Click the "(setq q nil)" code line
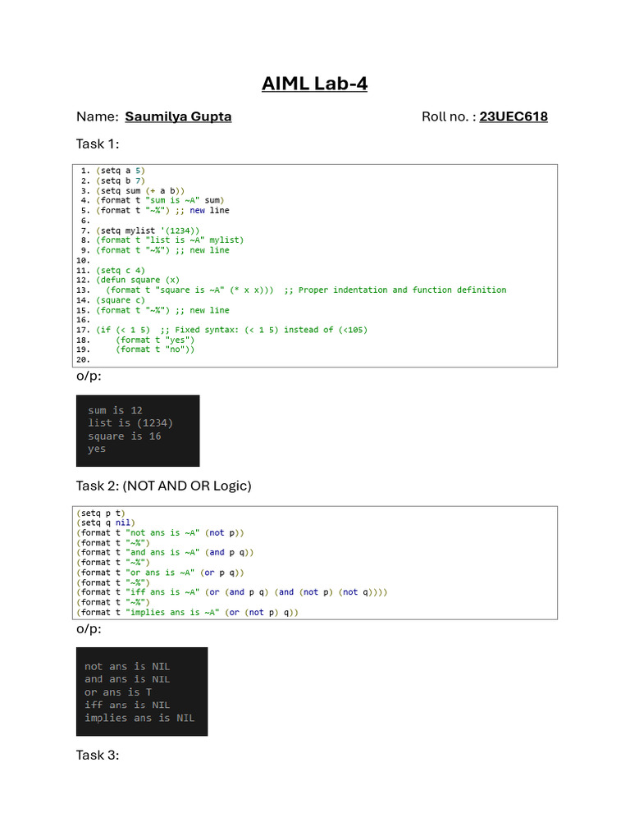 (105, 523)
